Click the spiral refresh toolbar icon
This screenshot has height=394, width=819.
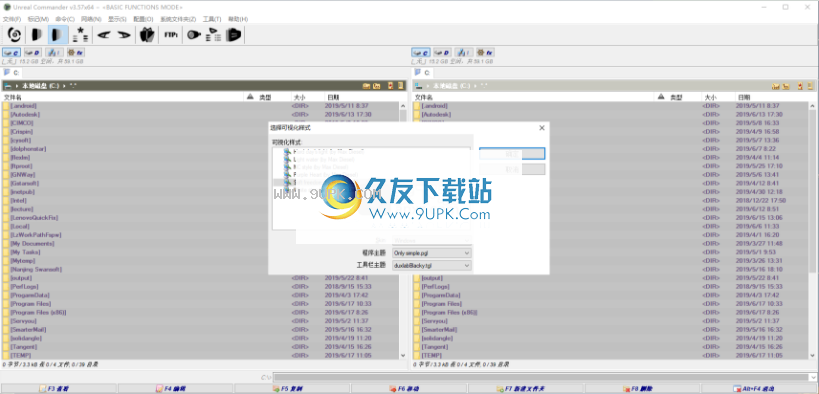pos(15,35)
